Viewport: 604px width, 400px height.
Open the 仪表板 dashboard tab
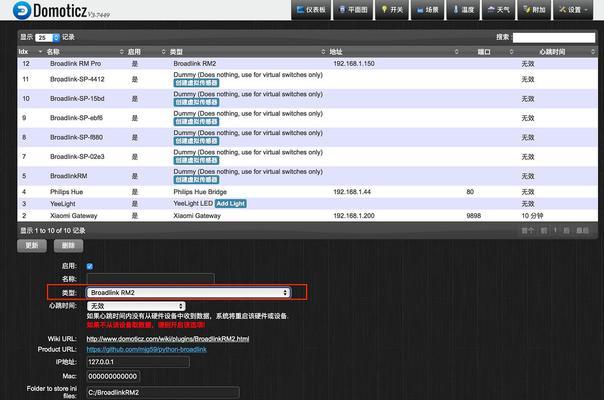click(x=311, y=10)
